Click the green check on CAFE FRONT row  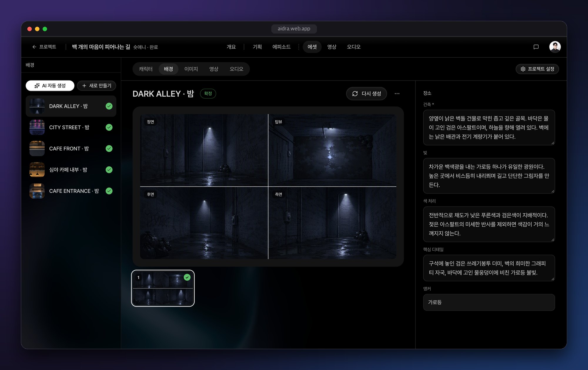(x=109, y=148)
